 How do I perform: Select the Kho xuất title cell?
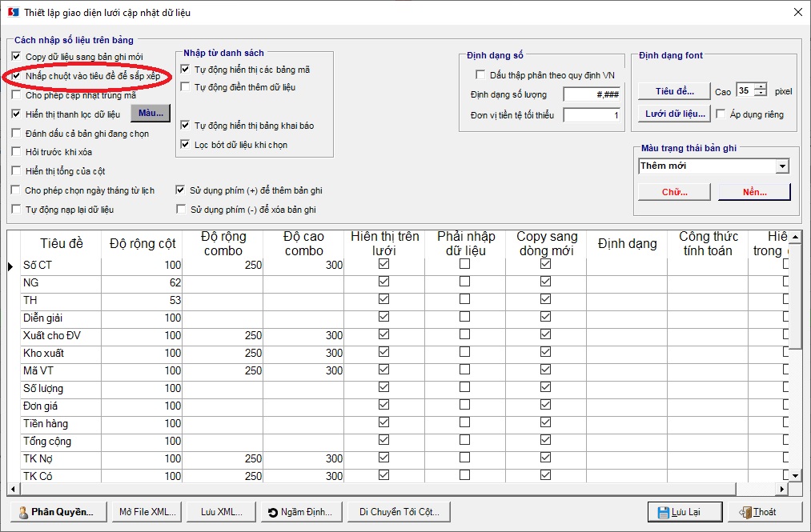(61, 353)
